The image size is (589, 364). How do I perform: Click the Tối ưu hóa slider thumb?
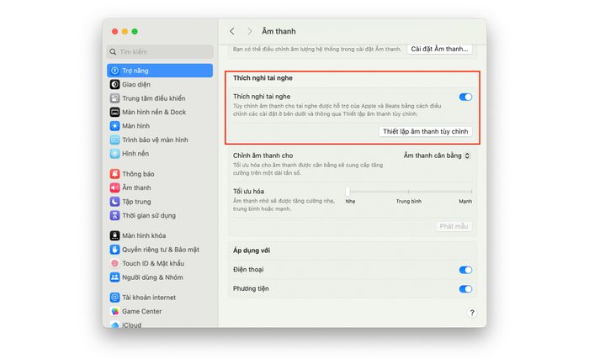tap(348, 192)
